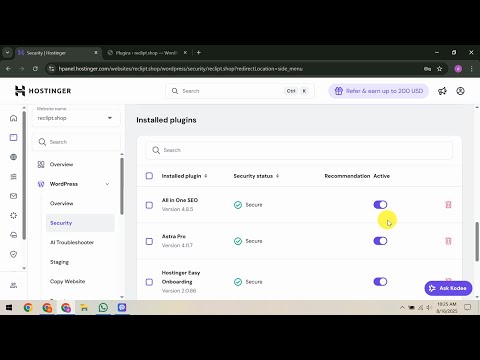
Task: Open the taskbar clock showing 10:25 AM
Action: (447, 307)
